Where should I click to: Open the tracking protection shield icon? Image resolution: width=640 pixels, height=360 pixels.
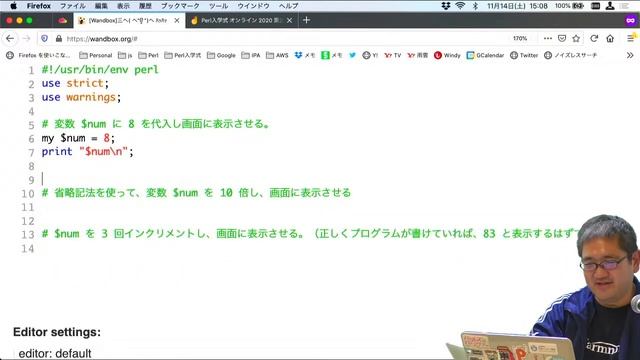tap(44, 38)
